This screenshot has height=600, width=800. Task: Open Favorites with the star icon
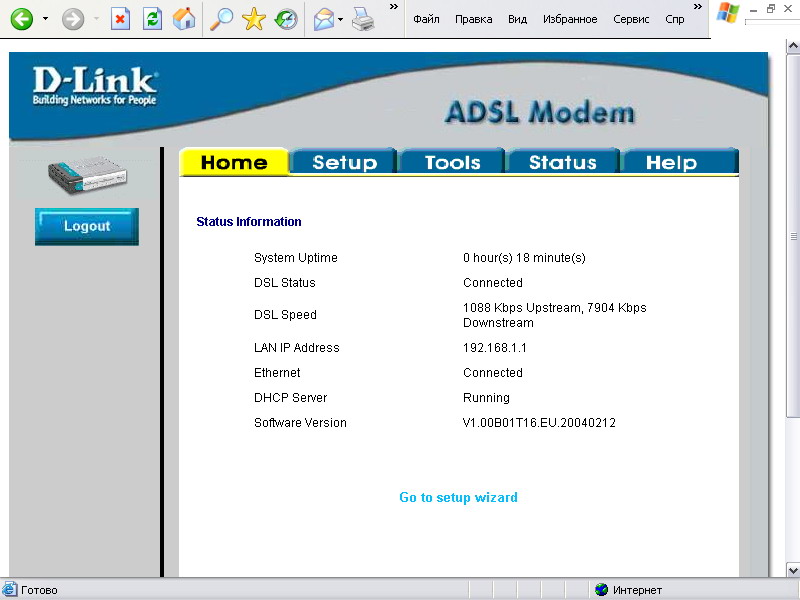click(254, 19)
